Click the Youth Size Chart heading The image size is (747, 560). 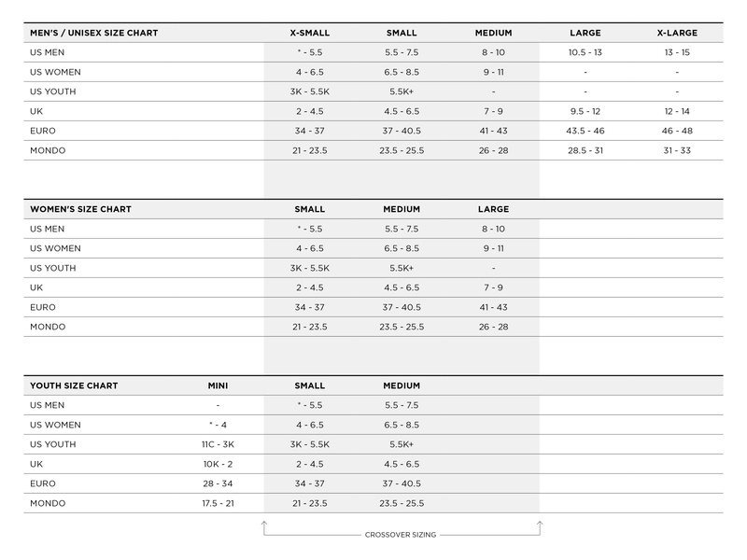point(74,385)
